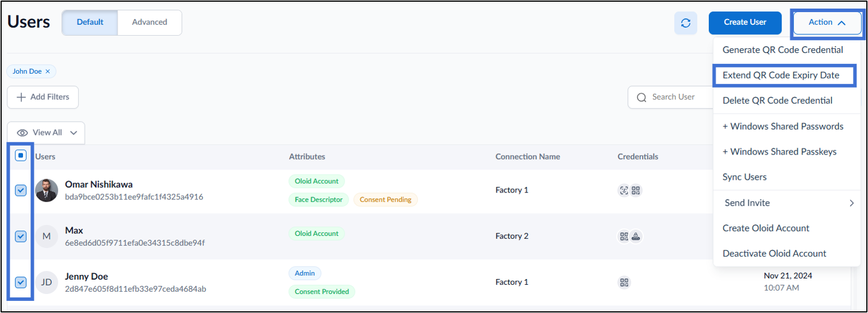Click Max's QR code credential icon
868x313 pixels.
pos(624,236)
